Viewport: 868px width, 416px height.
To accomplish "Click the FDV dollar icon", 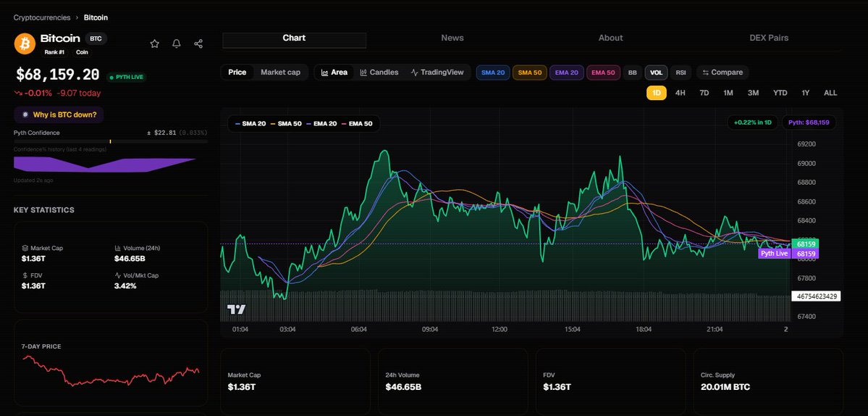I will click(25, 275).
